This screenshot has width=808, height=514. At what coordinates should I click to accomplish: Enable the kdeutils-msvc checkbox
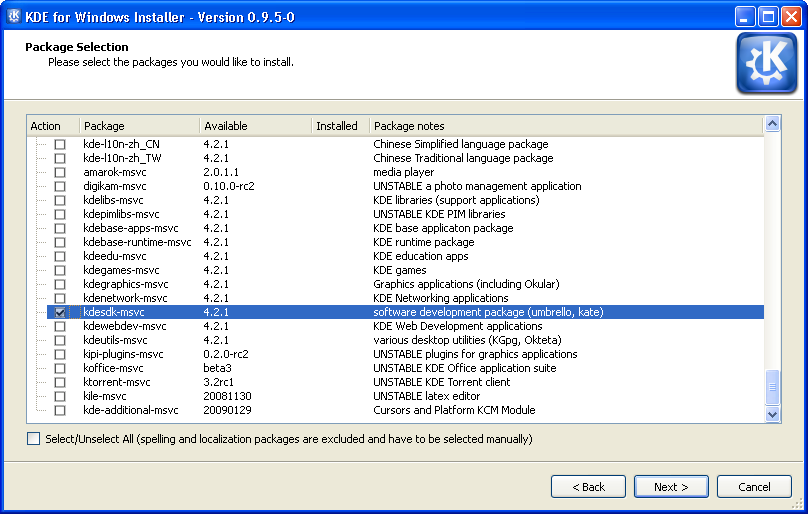pyautogui.click(x=60, y=340)
